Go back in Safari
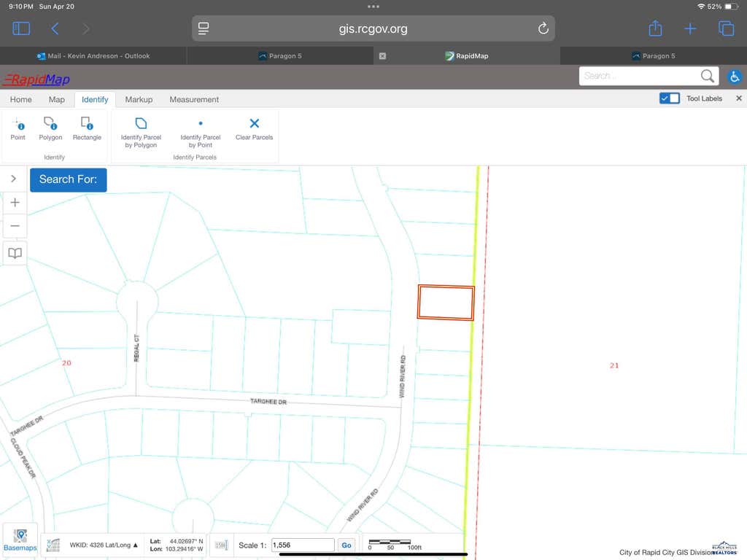Screen dimensions: 747x560 tap(55, 28)
